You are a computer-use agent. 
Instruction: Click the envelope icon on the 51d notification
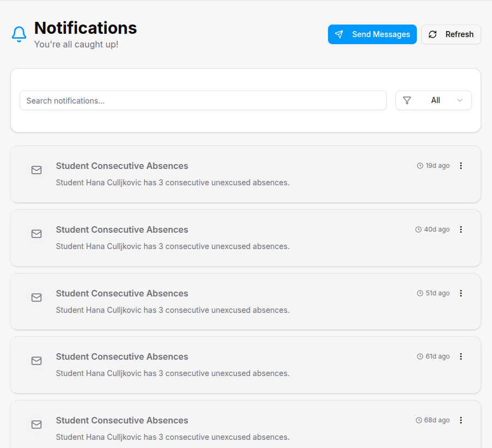[37, 298]
